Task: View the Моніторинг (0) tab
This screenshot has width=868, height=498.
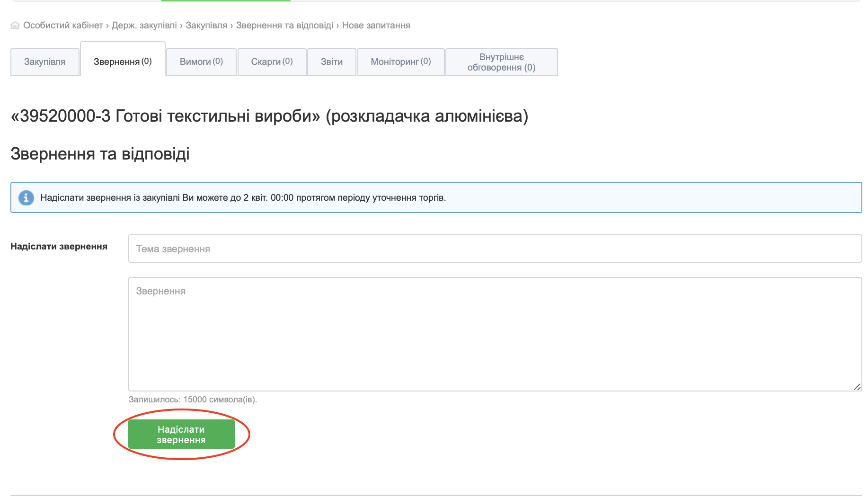Action: (400, 62)
